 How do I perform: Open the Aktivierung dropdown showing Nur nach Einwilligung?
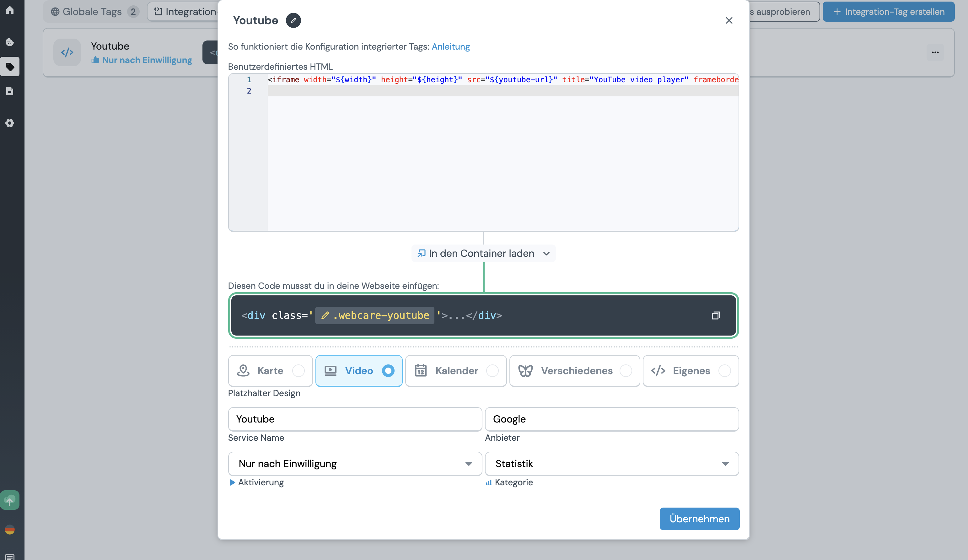coord(354,464)
